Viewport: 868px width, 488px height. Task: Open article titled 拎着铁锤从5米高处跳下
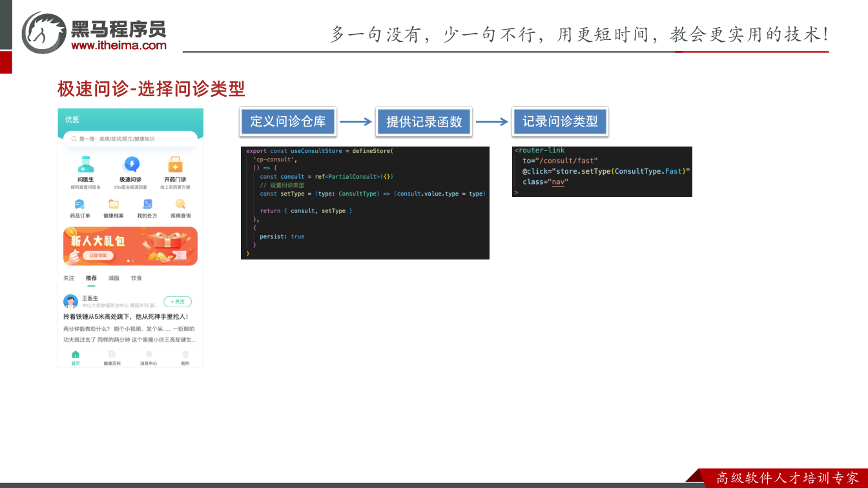coord(125,317)
